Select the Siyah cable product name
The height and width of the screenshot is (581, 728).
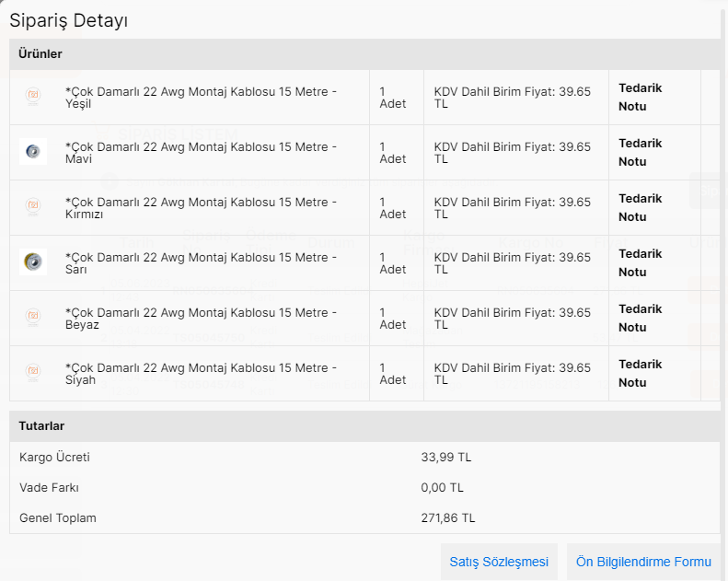point(201,373)
